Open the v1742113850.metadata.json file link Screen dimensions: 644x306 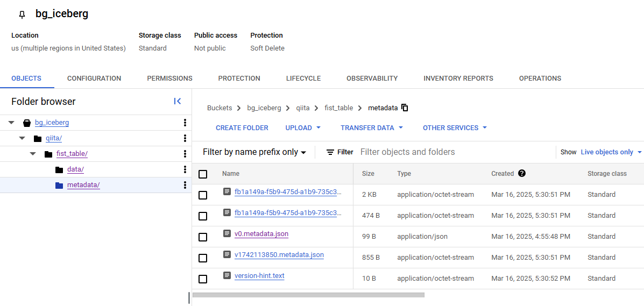click(279, 255)
